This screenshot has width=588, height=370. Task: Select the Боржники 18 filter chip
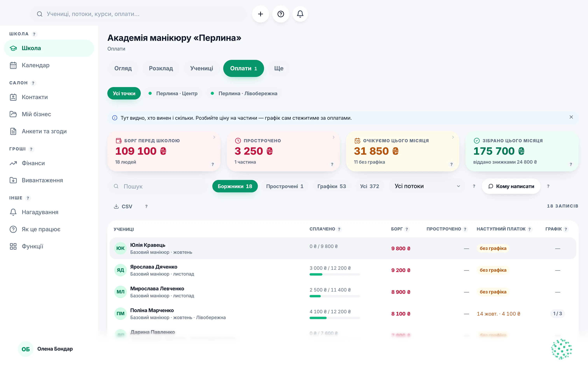[x=235, y=186]
